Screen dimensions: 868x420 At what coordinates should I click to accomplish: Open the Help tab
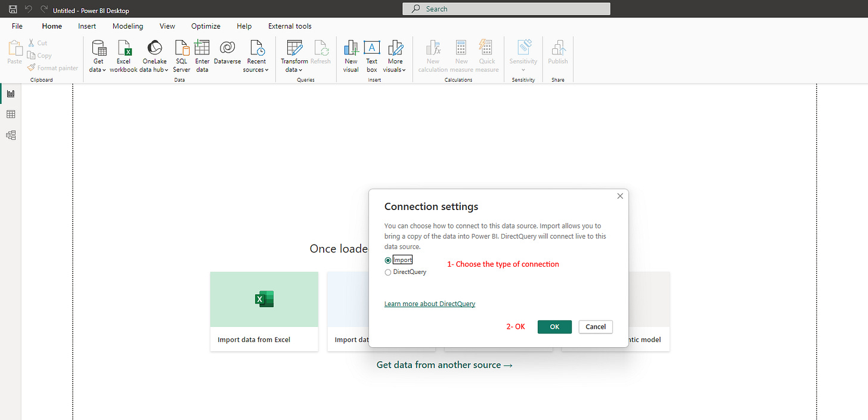(x=244, y=26)
